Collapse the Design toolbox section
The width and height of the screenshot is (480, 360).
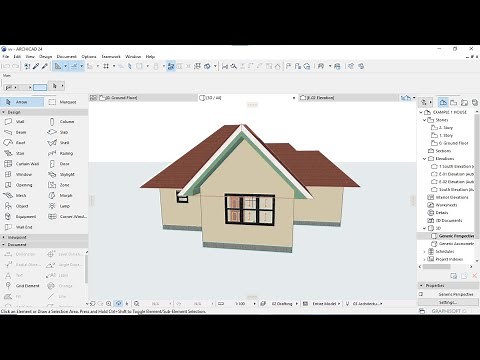(x=3, y=112)
